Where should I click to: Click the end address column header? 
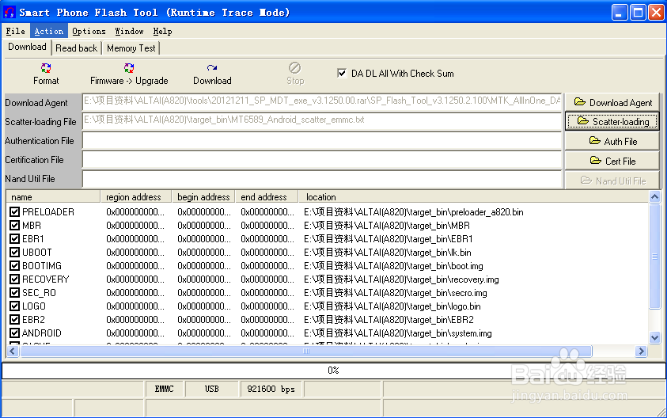266,197
